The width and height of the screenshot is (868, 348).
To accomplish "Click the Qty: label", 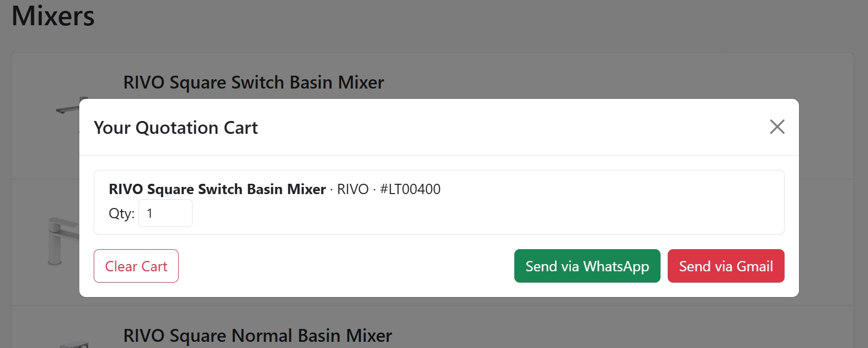I will coord(121,213).
